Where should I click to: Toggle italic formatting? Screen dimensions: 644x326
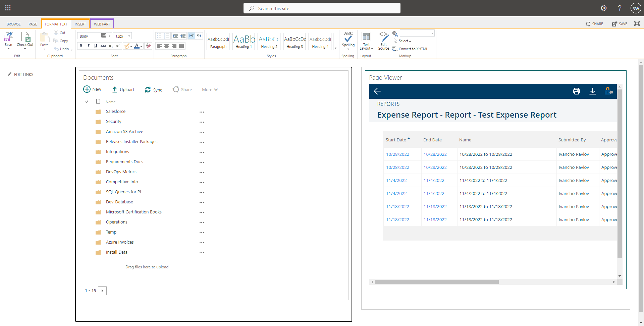pyautogui.click(x=88, y=46)
